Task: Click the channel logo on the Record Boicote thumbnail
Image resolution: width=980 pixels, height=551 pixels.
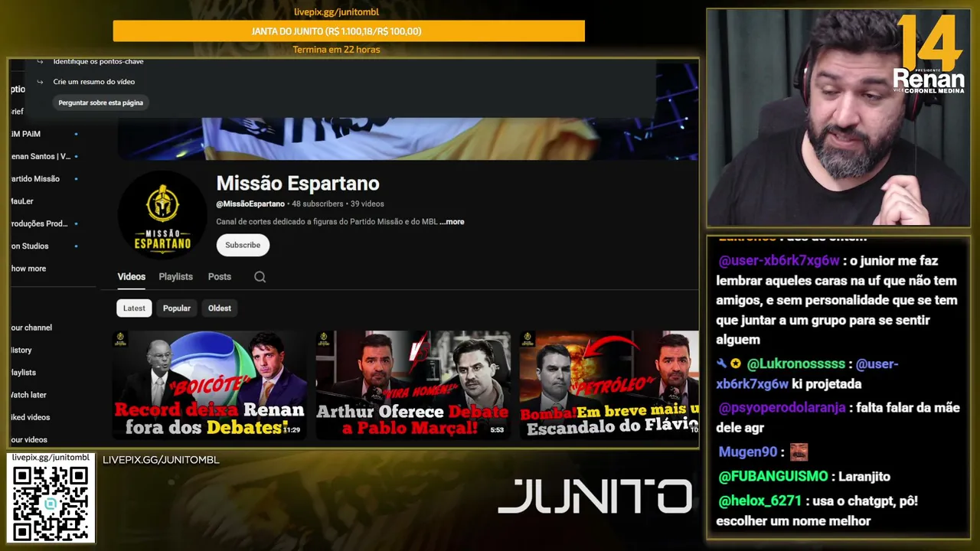Action: (x=121, y=338)
